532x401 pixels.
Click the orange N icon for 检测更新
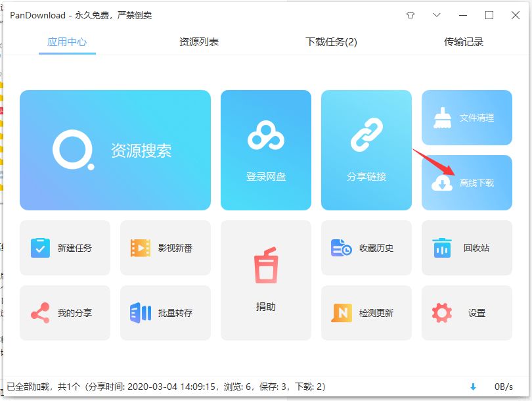tap(342, 313)
